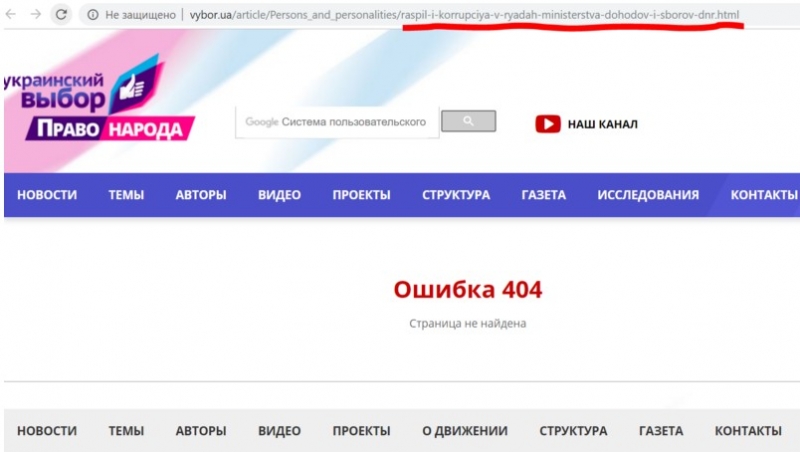This screenshot has width=800, height=452.
Task: Open Видео in top navigation bar
Action: pos(279,195)
